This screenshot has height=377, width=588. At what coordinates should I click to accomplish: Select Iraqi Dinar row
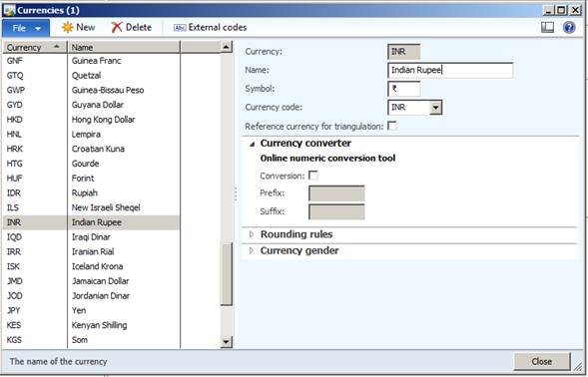click(x=92, y=236)
